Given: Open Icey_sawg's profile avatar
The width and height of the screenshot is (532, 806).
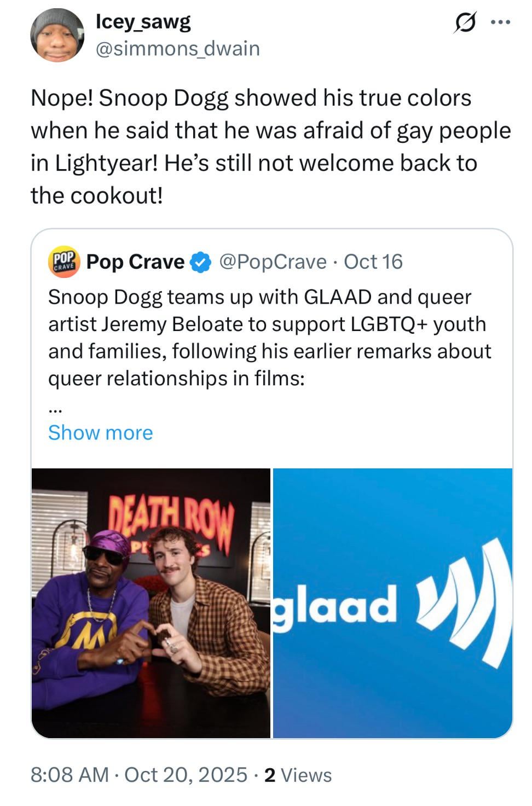Looking at the screenshot, I should click(x=57, y=36).
